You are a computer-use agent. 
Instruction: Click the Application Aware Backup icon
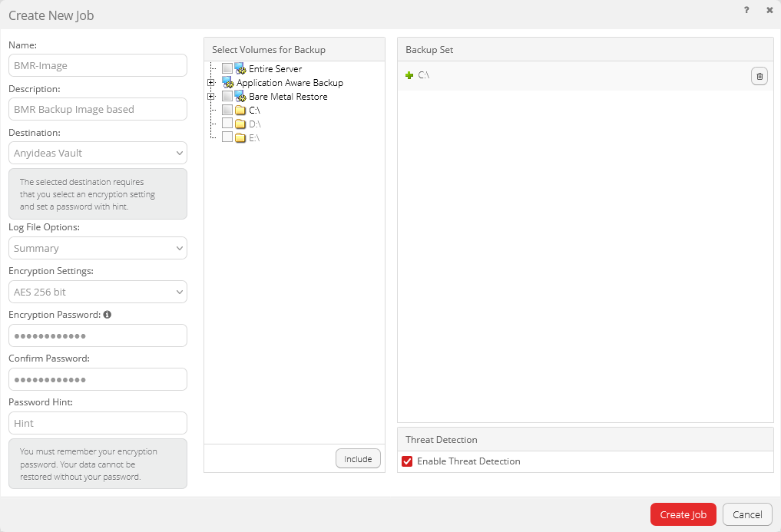point(227,82)
